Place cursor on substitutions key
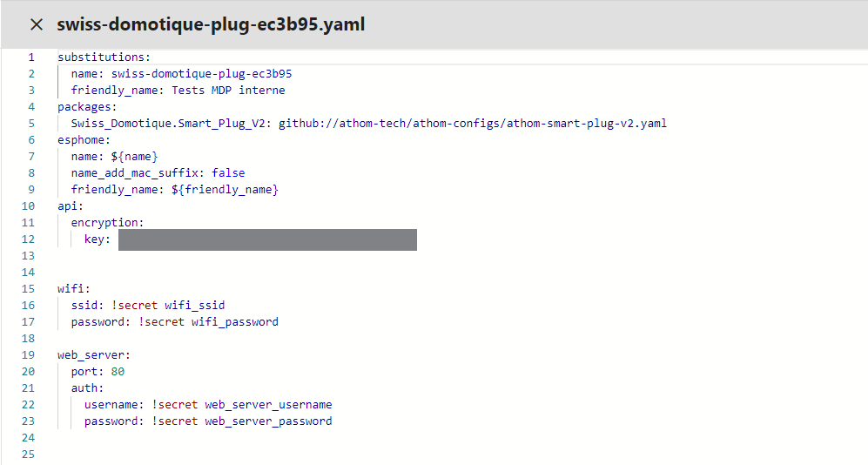 pyautogui.click(x=104, y=57)
